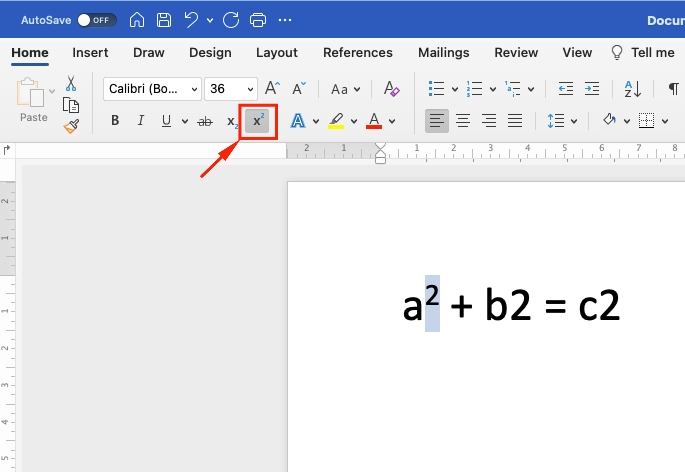Switch AutoSave toggle on

pos(97,20)
